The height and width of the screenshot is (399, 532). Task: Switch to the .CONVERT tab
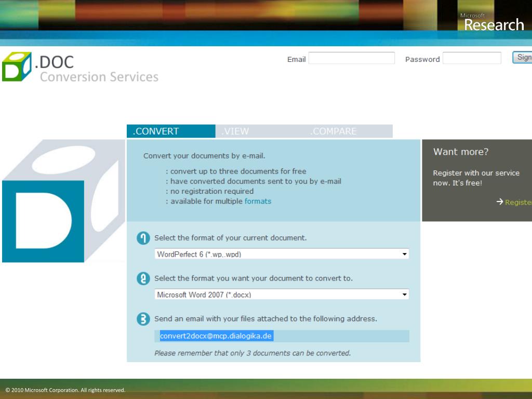pyautogui.click(x=171, y=131)
